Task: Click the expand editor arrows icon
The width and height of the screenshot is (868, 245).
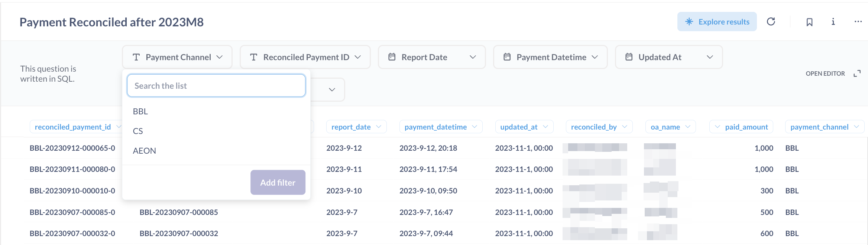Action: (x=857, y=73)
